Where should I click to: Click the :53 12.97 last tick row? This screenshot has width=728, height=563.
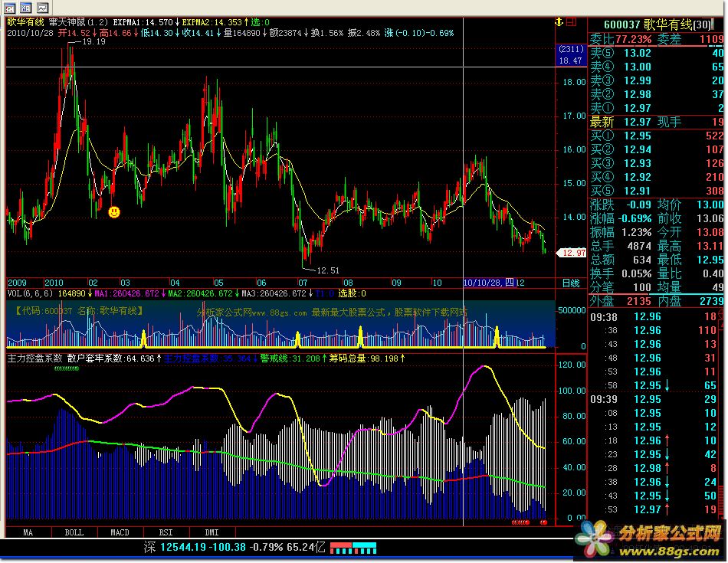click(x=654, y=509)
